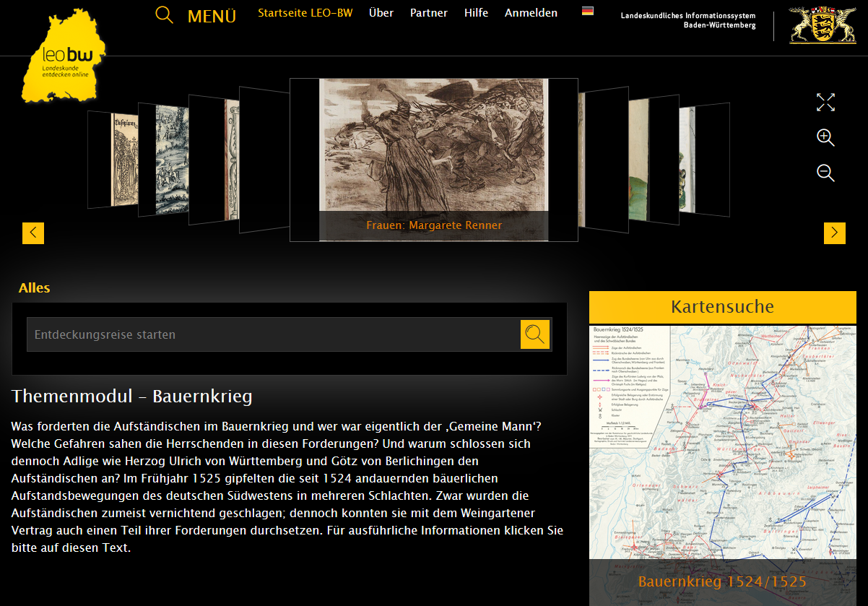Click the caption Frauen: Margarete Renner

[x=434, y=225]
